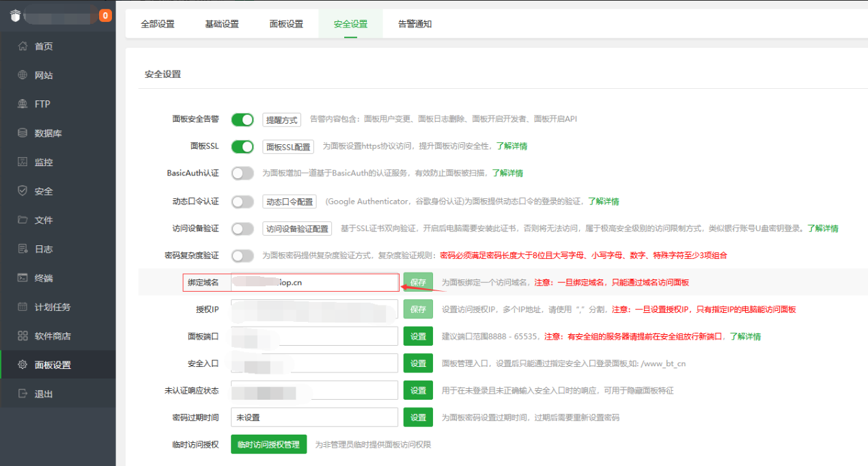This screenshot has width=868, height=466.
Task: Click 了解详情 link for BasicAuth认证
Action: pyautogui.click(x=507, y=174)
